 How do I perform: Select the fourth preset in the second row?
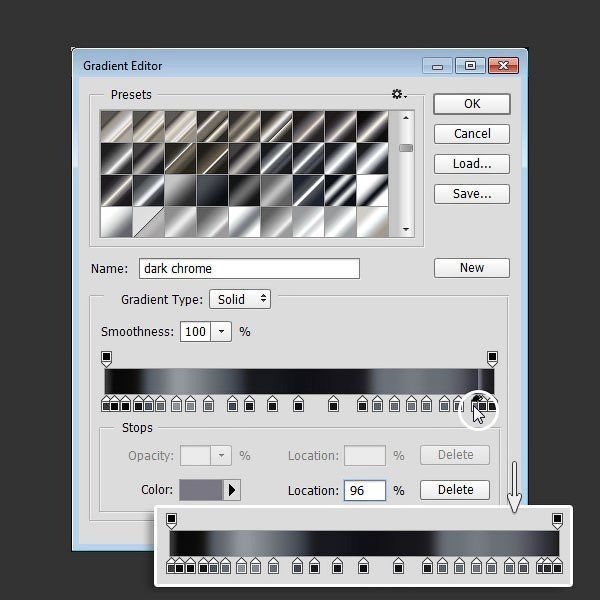point(212,158)
